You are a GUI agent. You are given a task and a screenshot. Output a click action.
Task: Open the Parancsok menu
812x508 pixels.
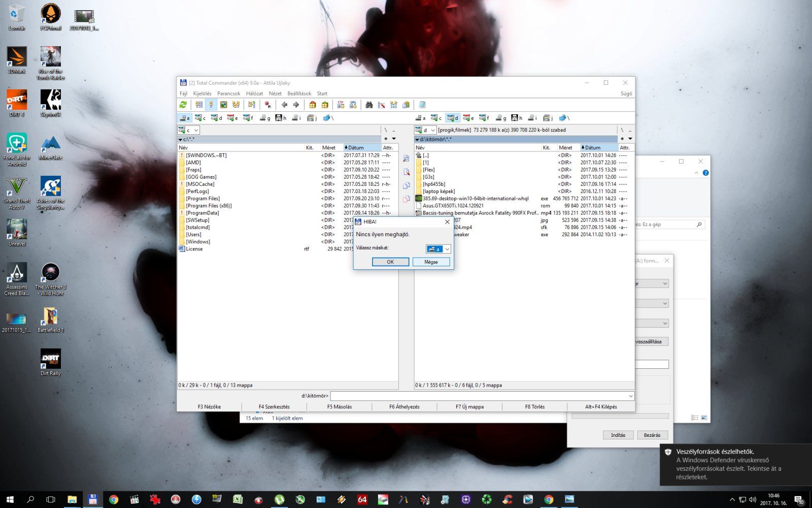click(228, 93)
